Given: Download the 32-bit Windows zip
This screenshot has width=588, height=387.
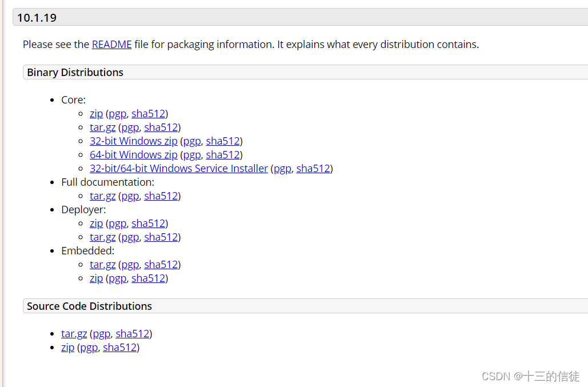Looking at the screenshot, I should (x=134, y=141).
